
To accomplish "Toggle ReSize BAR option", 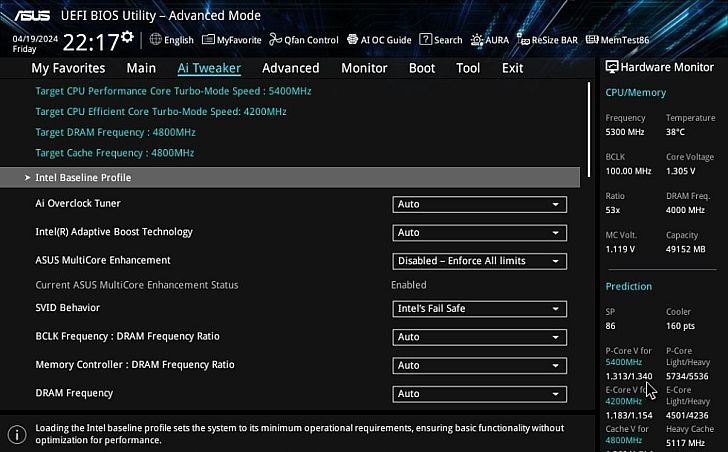I will [547, 40].
